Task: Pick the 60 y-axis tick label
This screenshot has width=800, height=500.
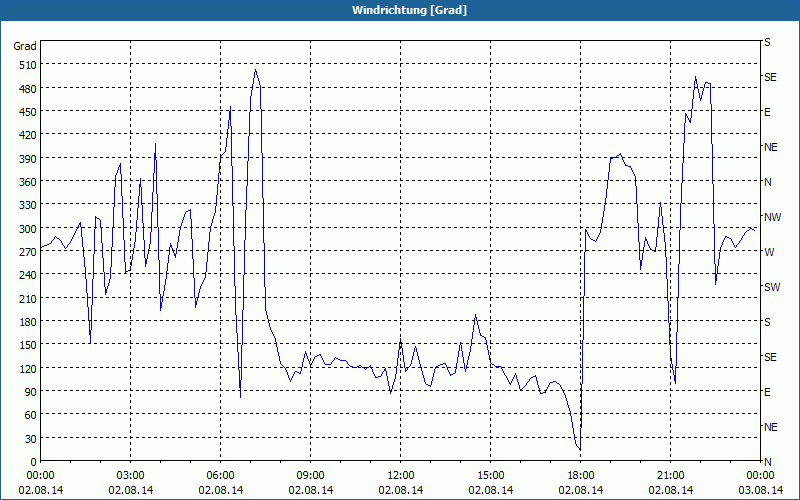Action: [31, 415]
